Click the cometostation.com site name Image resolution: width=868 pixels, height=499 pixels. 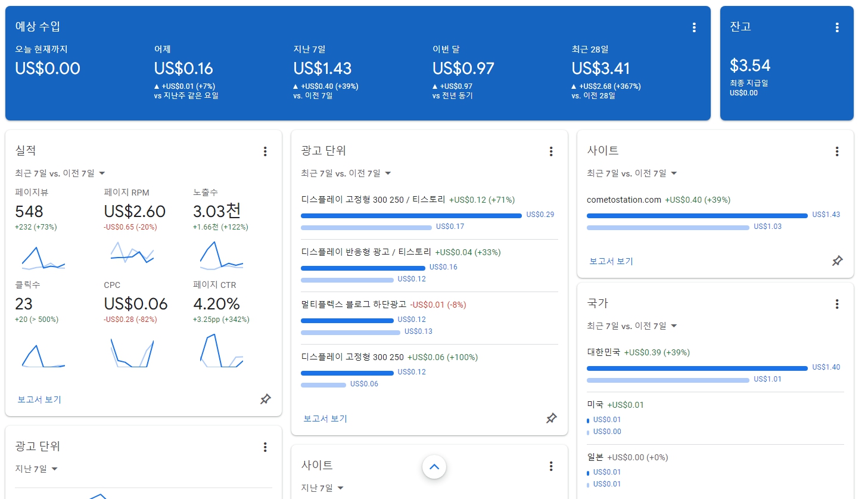(x=624, y=200)
